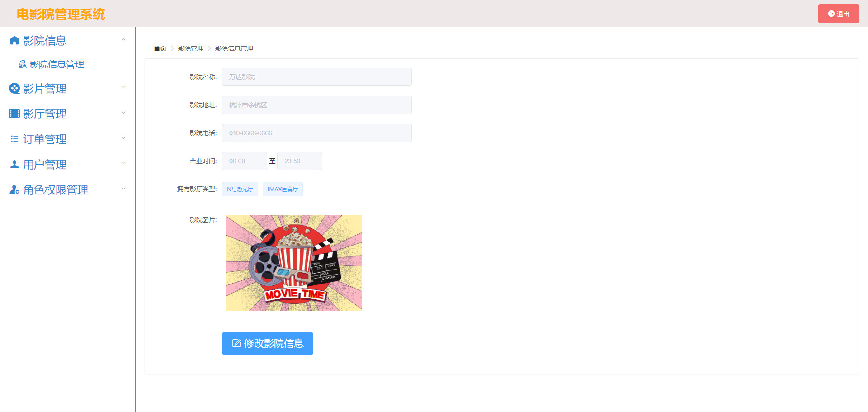Expand the 影厅管理 menu chevron
The width and height of the screenshot is (868, 412).
point(123,113)
